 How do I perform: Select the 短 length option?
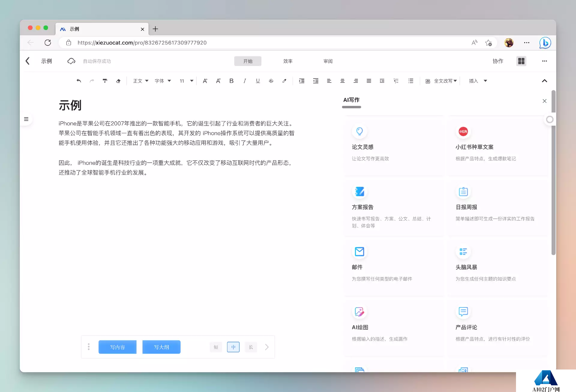coord(216,347)
